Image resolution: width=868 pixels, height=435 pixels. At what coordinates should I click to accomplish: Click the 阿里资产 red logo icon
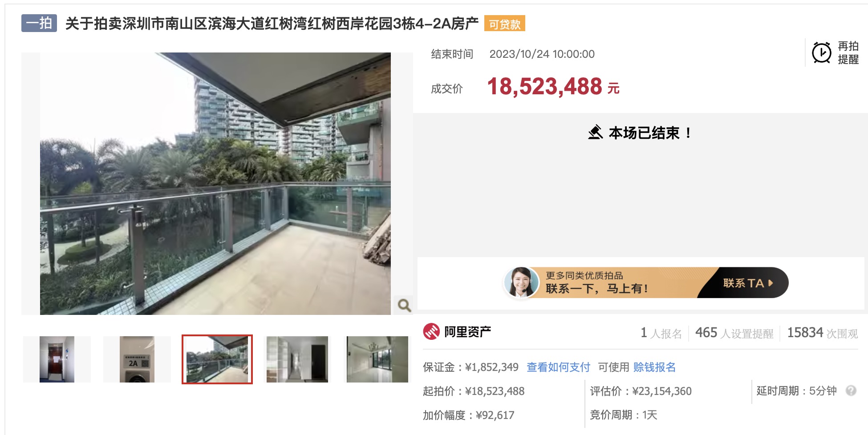pos(431,331)
